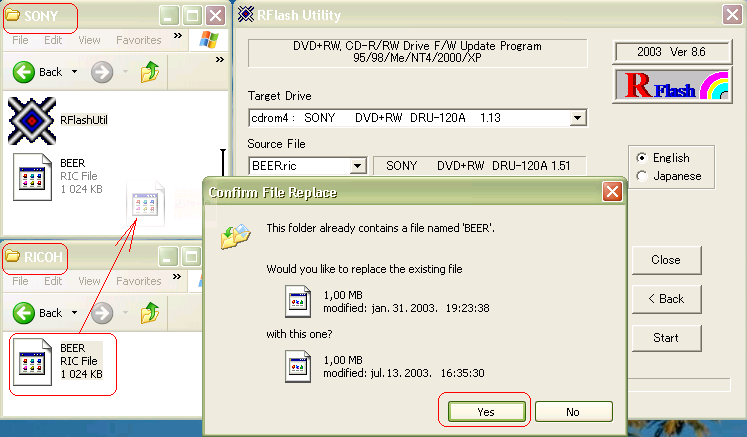The height and width of the screenshot is (437, 747).
Task: Start the firmware update
Action: [x=666, y=338]
